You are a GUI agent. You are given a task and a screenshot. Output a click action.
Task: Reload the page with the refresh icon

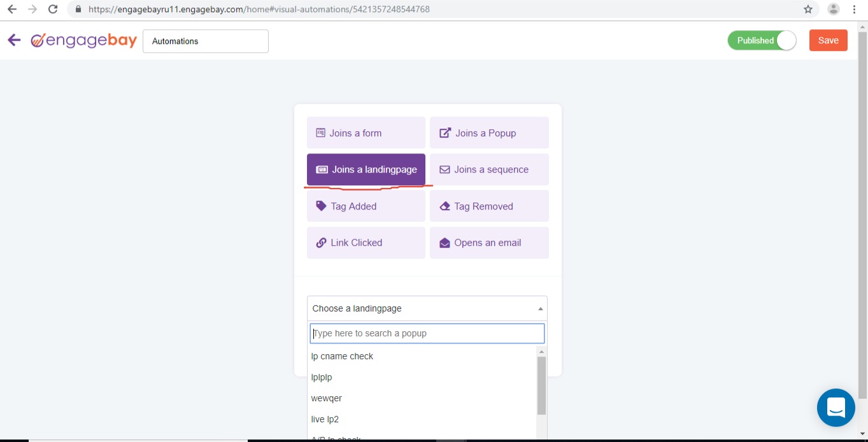pyautogui.click(x=53, y=10)
